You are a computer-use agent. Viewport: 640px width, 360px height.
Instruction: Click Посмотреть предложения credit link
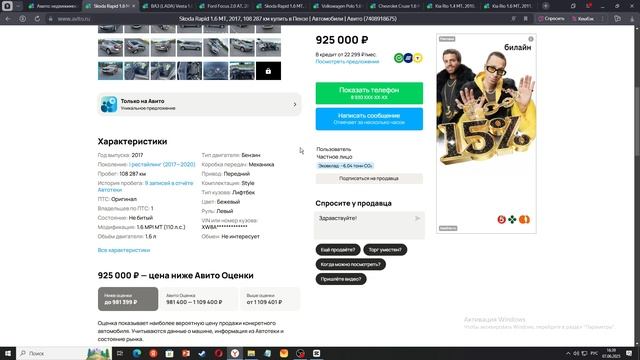click(347, 62)
